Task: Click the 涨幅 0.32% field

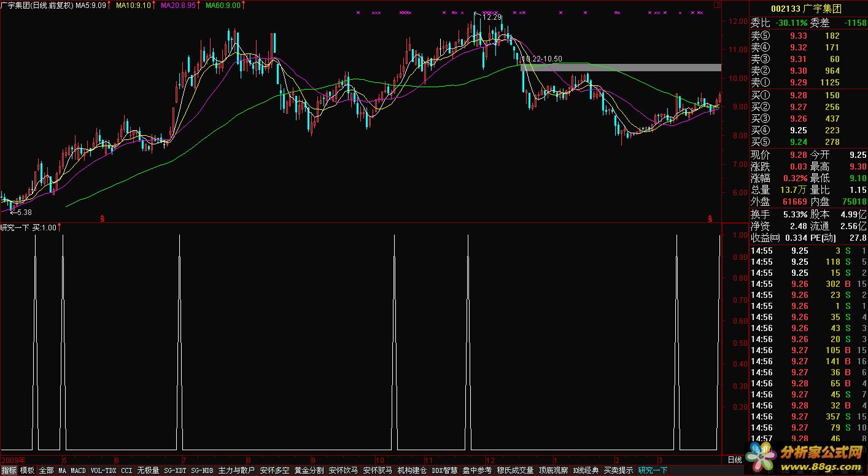Action: tap(778, 178)
